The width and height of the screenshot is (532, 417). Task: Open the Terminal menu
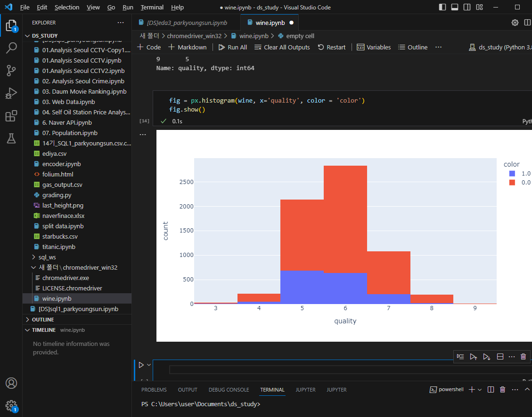click(152, 7)
